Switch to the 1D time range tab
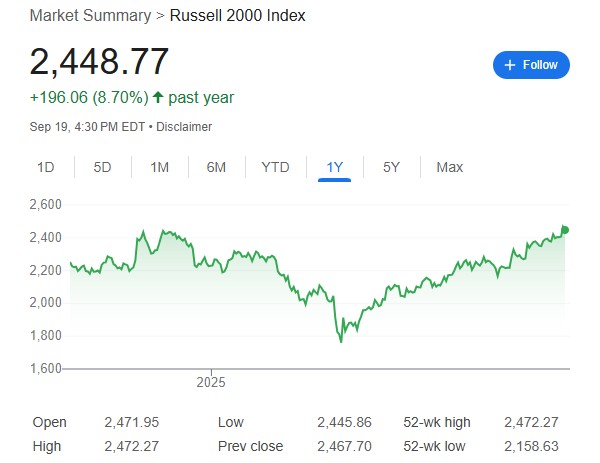 pyautogui.click(x=45, y=167)
